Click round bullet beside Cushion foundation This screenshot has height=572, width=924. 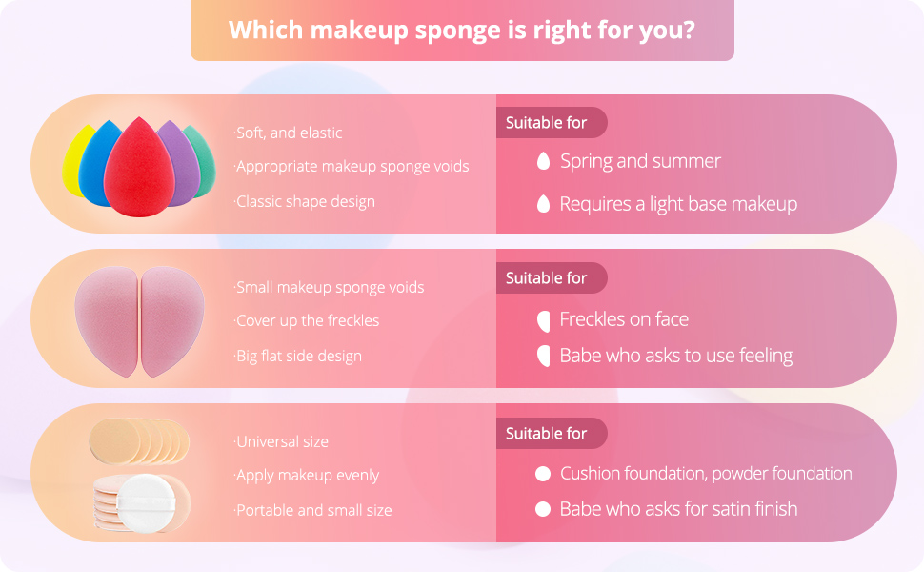(x=543, y=474)
